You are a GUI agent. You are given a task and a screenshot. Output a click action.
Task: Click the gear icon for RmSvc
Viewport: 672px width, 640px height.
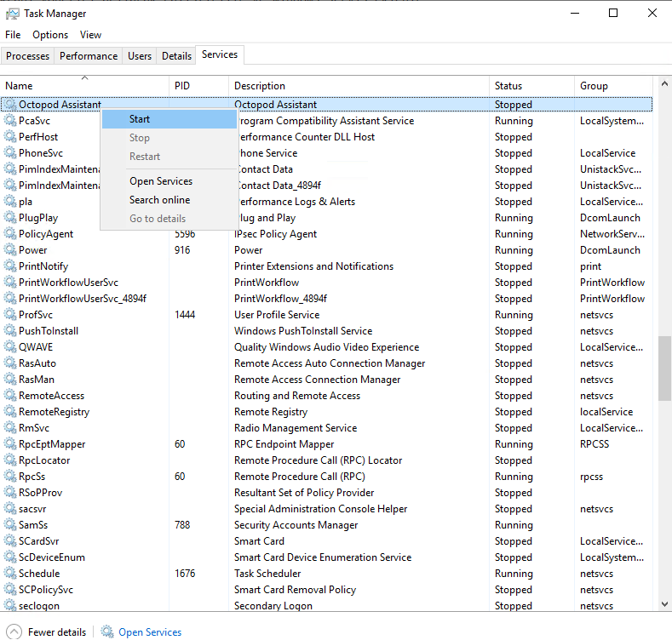[x=10, y=428]
